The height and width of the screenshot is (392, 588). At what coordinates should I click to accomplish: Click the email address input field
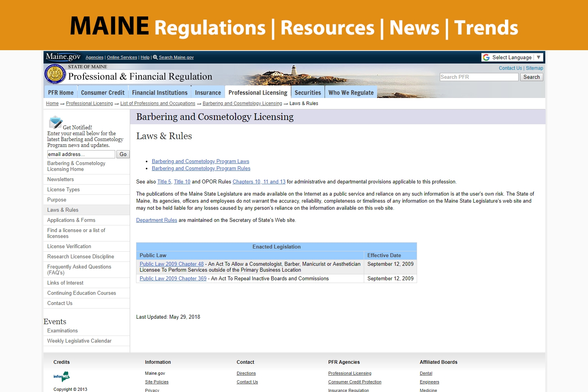(x=81, y=154)
